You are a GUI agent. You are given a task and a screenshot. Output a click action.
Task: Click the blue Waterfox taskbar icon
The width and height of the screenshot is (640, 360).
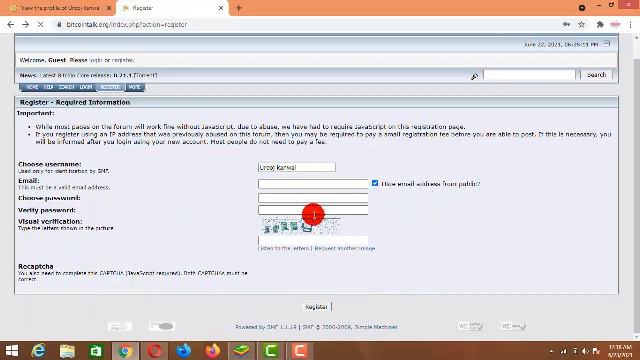183,351
